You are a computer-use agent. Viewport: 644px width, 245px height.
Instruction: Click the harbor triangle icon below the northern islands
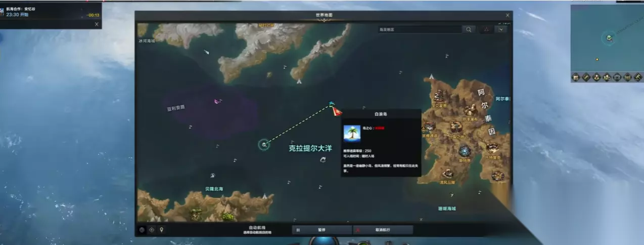[299, 81]
